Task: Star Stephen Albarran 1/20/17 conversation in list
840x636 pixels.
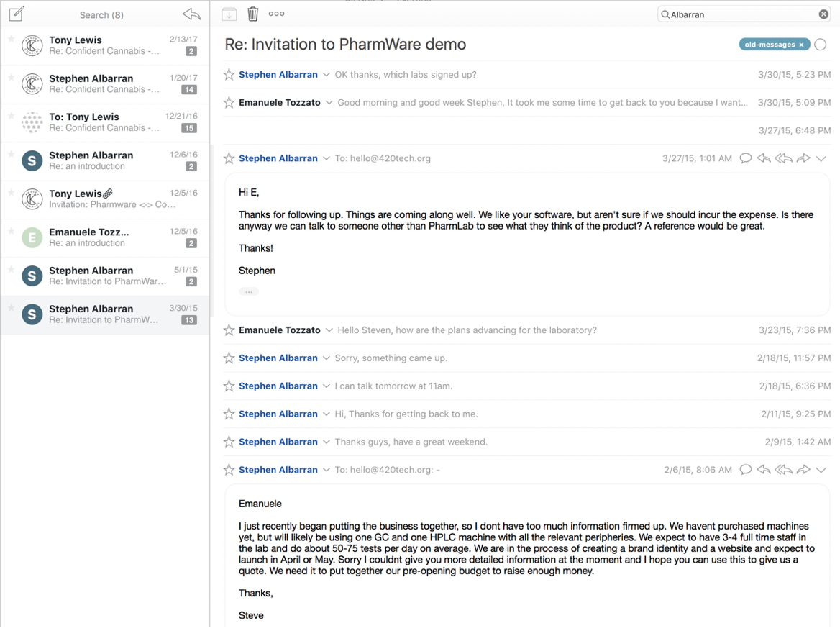Action: point(11,77)
